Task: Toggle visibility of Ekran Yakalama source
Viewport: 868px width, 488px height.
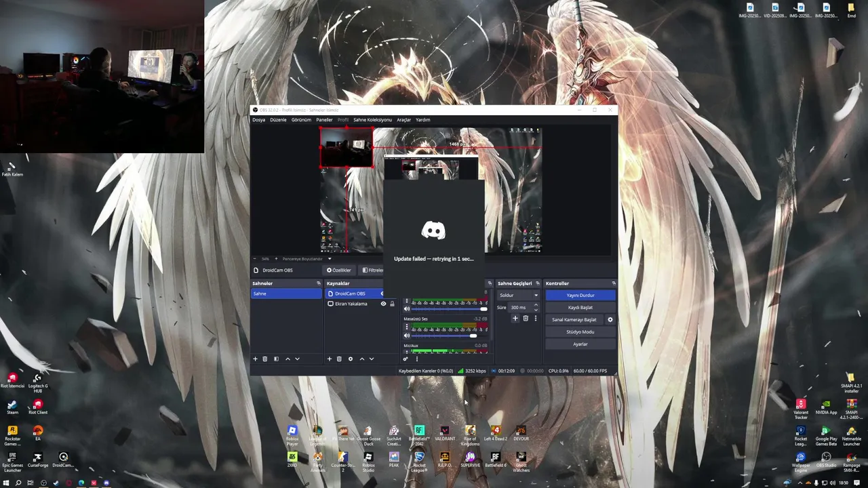Action: [x=383, y=304]
